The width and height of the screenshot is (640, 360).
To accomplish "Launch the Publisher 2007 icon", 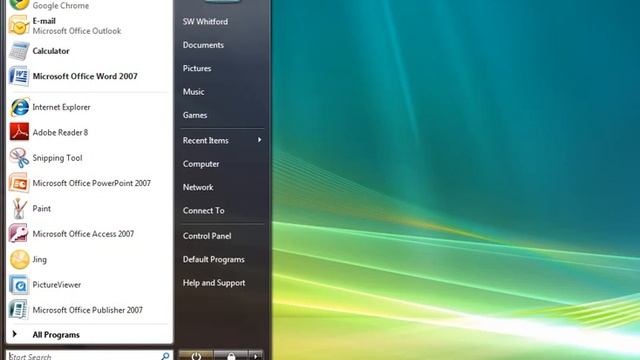I will 19,310.
